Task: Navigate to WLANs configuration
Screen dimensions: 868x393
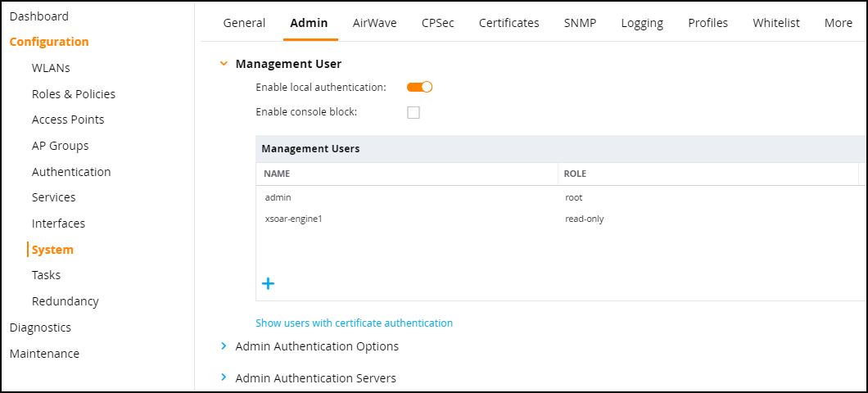Action: (51, 68)
